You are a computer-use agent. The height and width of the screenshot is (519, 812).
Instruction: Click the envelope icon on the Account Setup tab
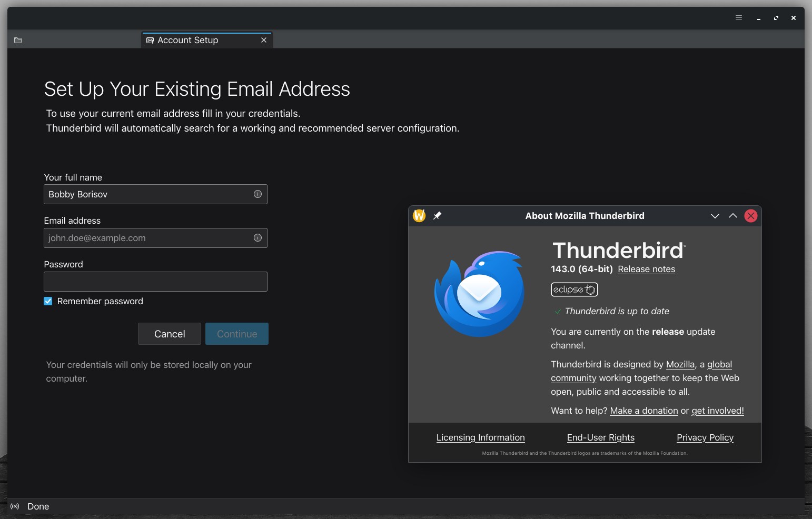point(150,40)
